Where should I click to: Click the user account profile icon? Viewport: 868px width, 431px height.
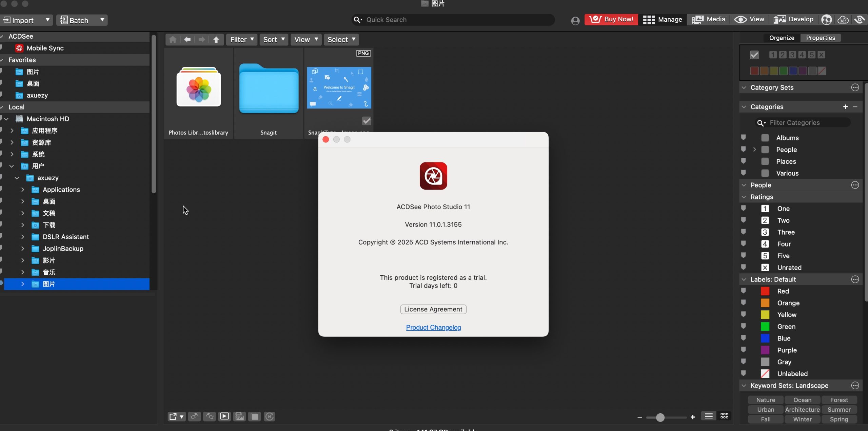coord(575,20)
